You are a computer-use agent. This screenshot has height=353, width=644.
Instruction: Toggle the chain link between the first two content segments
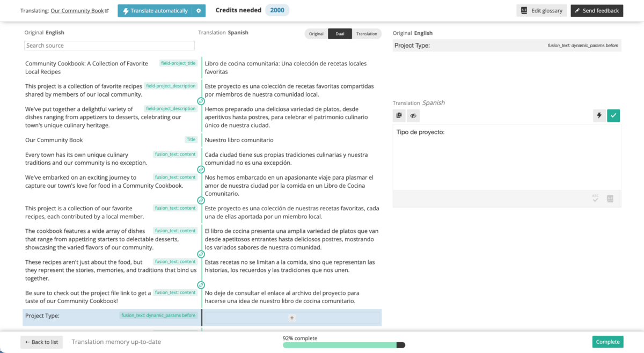click(x=201, y=169)
